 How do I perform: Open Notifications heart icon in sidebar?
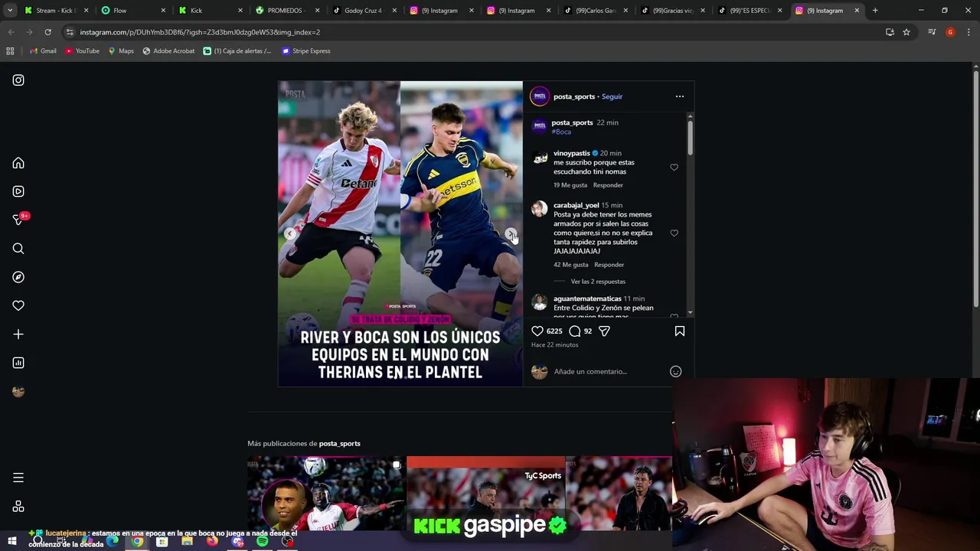(x=18, y=305)
